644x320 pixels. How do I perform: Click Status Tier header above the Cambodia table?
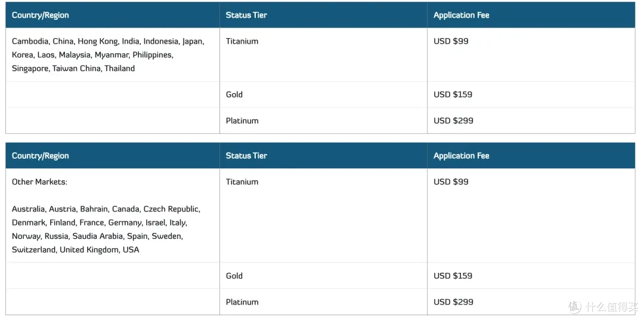tap(246, 15)
